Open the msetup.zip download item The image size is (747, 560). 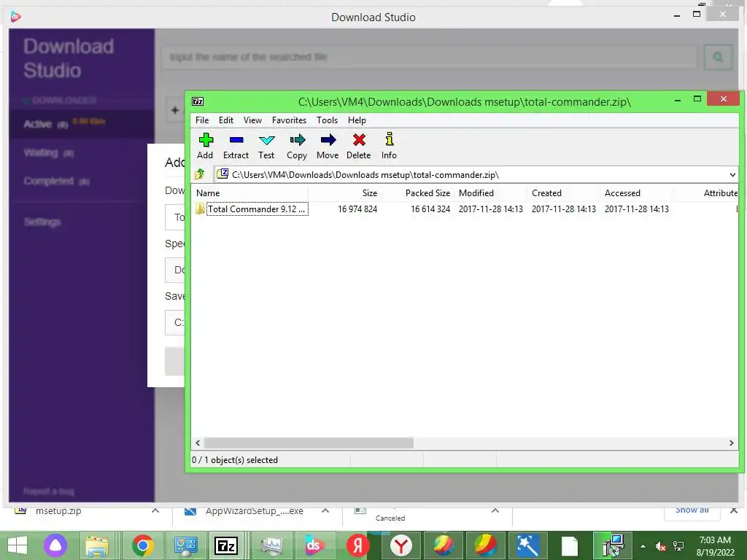tap(58, 511)
